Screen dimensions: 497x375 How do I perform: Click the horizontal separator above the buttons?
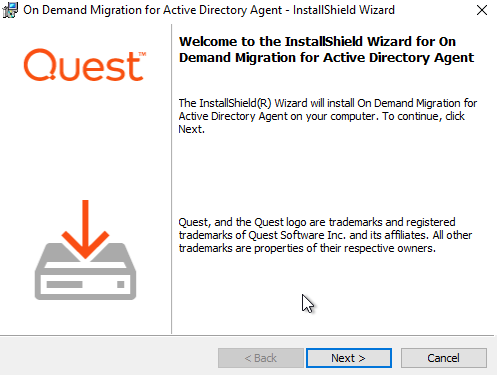coord(247,335)
